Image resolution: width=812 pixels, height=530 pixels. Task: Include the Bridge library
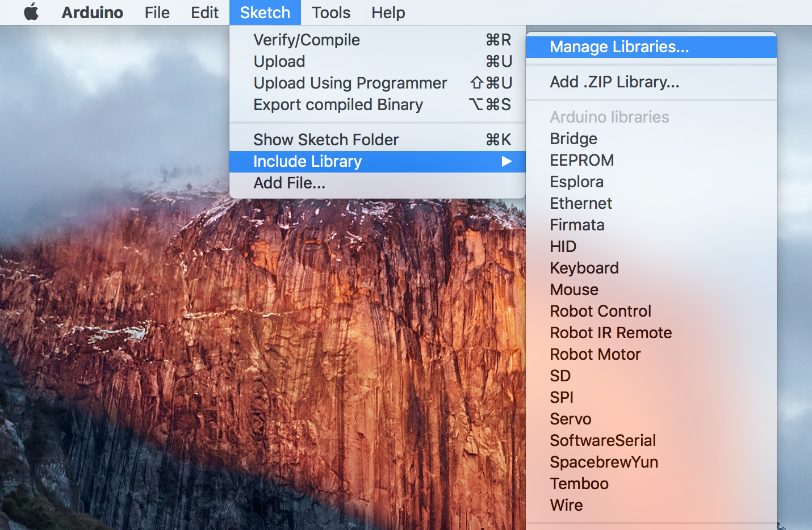pyautogui.click(x=651, y=138)
